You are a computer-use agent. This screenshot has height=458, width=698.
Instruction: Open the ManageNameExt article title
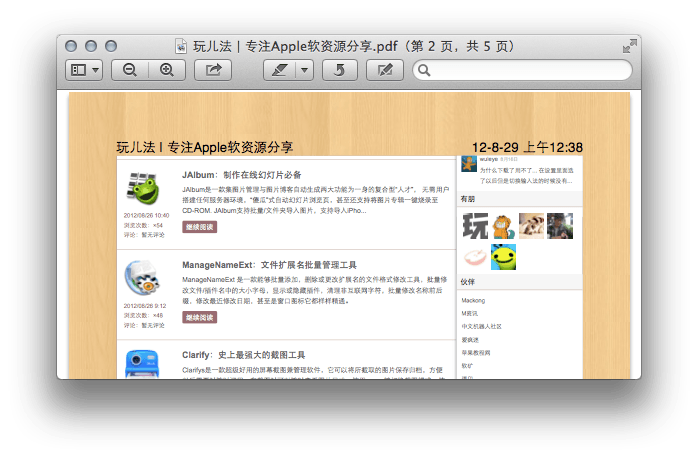click(x=269, y=265)
